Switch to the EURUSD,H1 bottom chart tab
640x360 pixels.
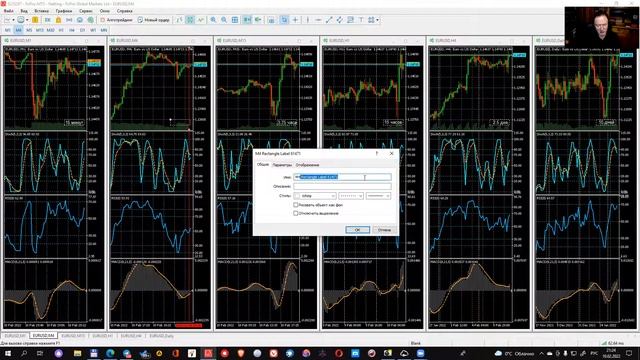coord(102,336)
